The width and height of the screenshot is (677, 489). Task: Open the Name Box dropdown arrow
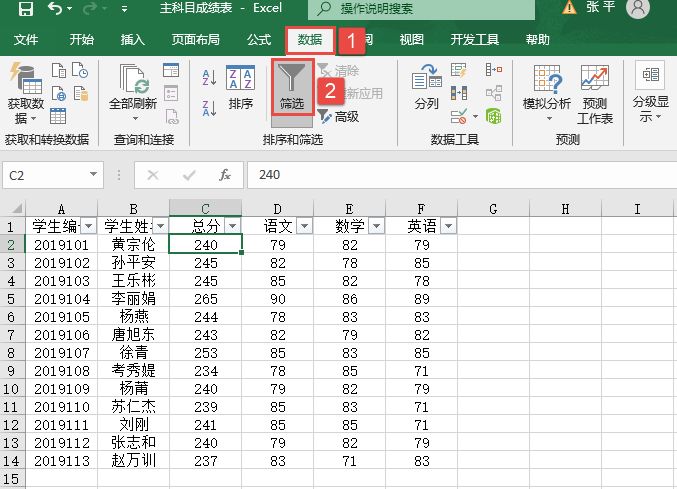93,174
